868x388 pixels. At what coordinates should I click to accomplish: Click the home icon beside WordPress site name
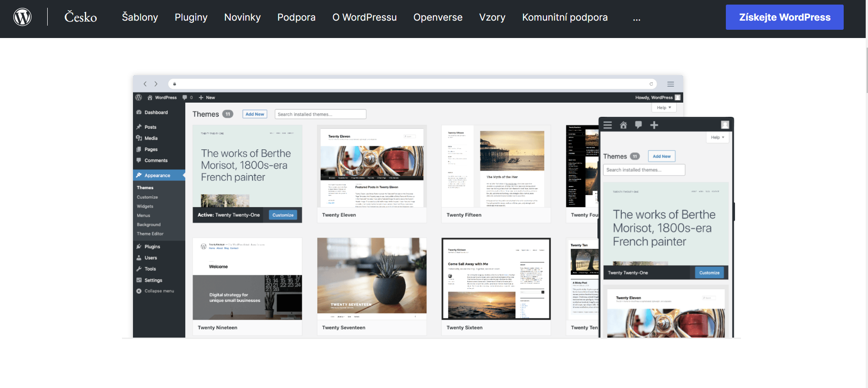pyautogui.click(x=150, y=98)
